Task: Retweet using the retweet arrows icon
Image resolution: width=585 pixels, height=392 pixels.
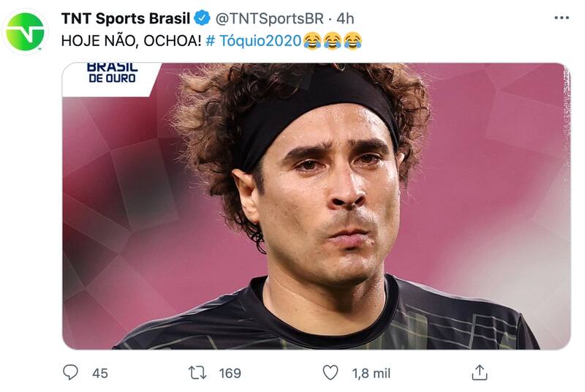Action: pos(197,372)
